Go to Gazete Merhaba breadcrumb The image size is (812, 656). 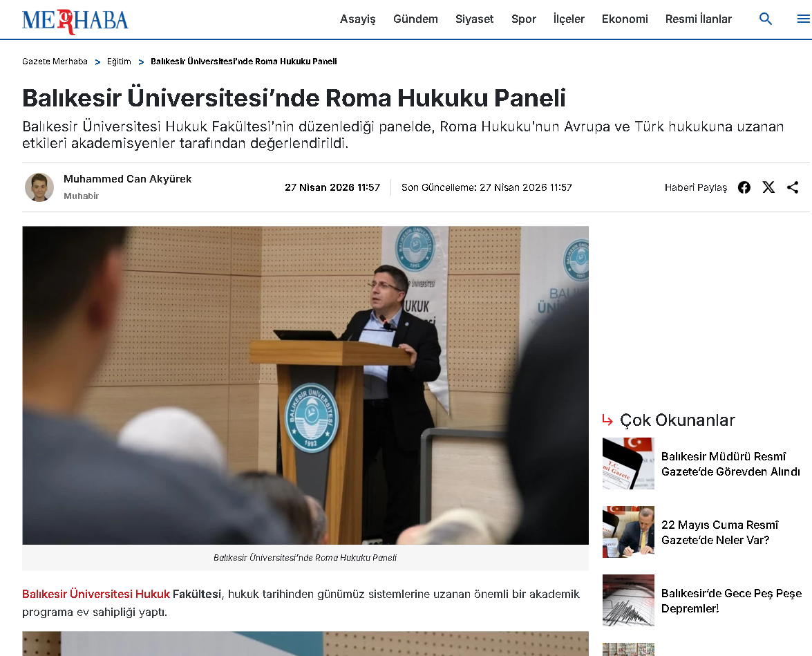click(x=55, y=61)
